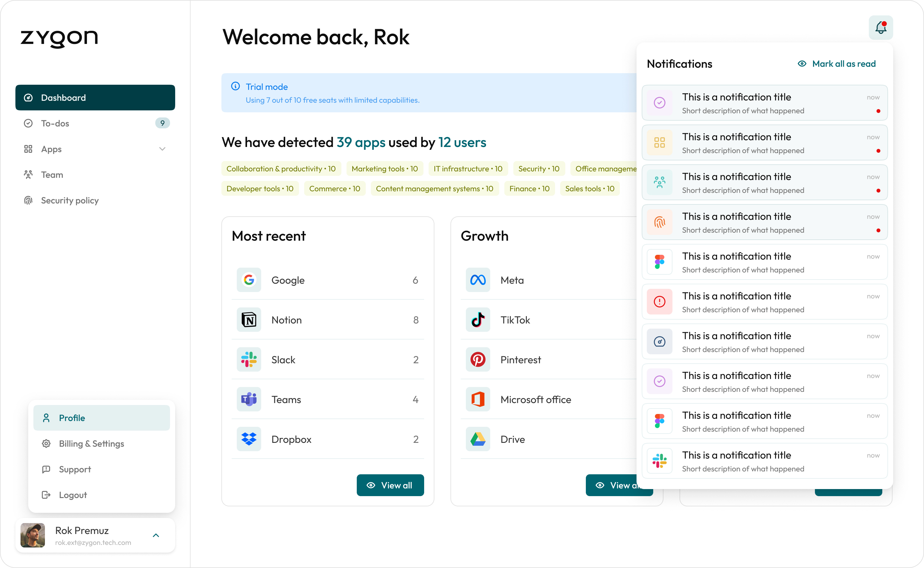The width and height of the screenshot is (924, 568).
Task: Click the first notification's unread red dot
Action: click(x=878, y=111)
